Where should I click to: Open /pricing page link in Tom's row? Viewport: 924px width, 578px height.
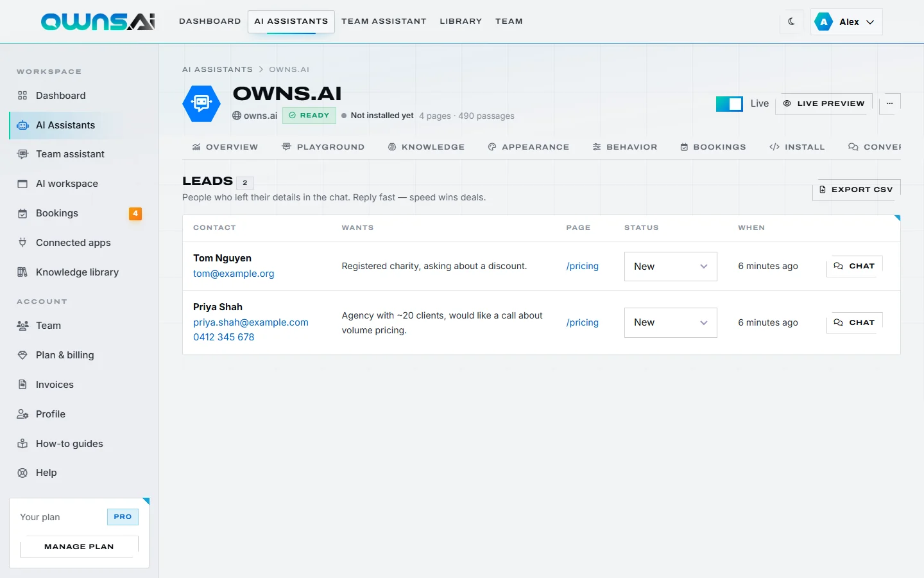(583, 266)
